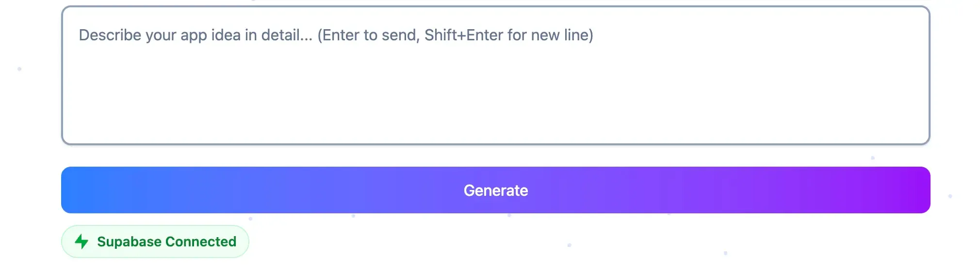
Task: Click the "Shift+Enter for new line" hint
Action: pos(507,35)
